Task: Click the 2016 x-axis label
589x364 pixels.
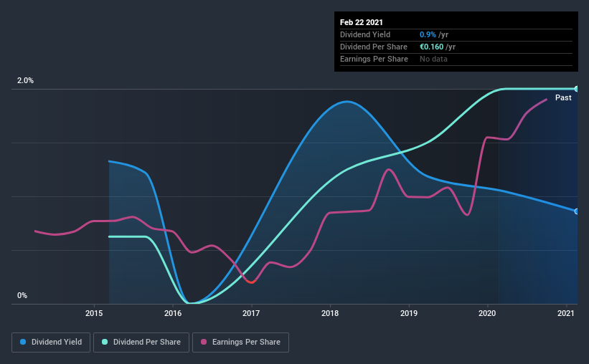Action: click(x=173, y=313)
